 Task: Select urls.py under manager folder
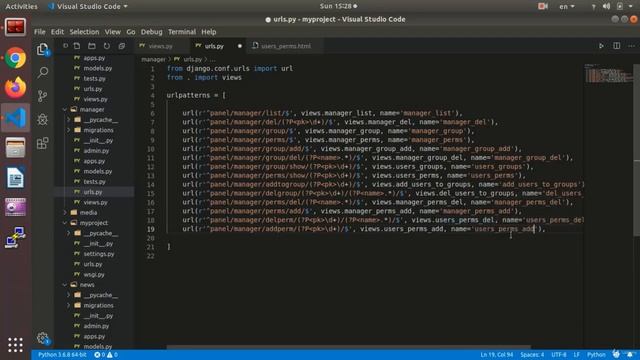point(93,192)
